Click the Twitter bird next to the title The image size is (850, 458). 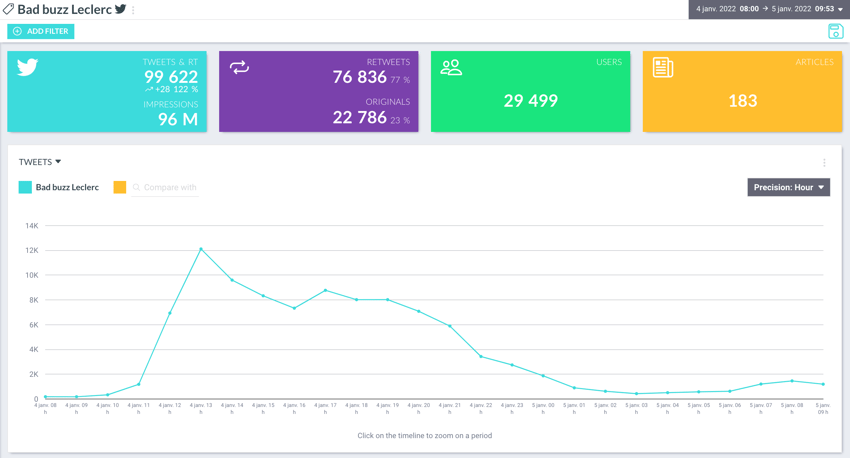pos(120,9)
